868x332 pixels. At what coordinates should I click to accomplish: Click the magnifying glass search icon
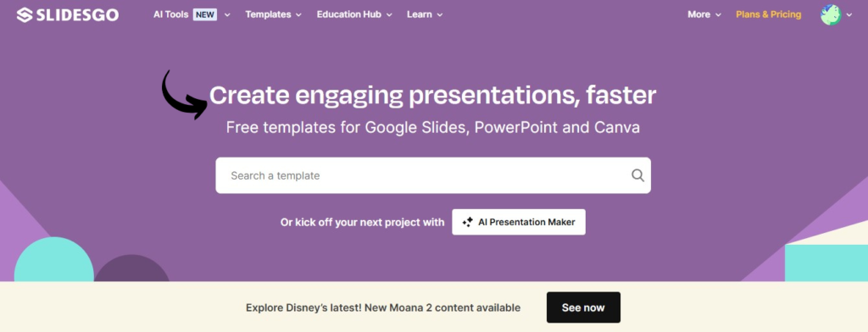[637, 175]
